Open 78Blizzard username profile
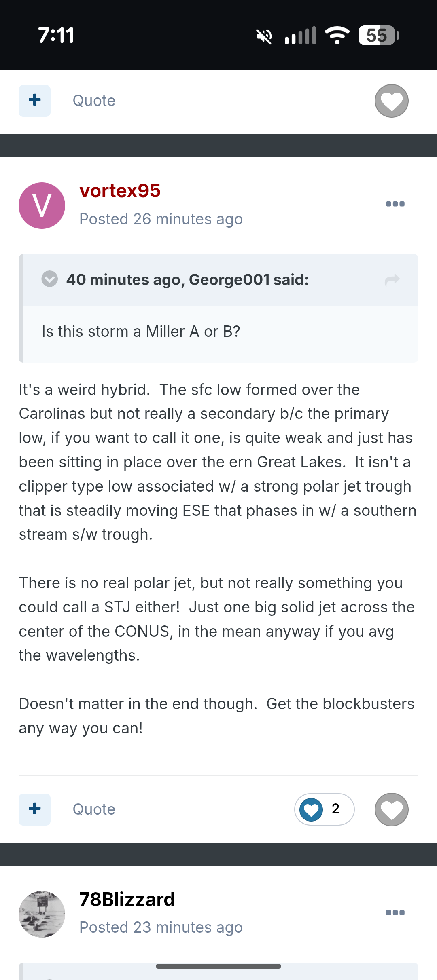437x980 pixels. click(x=127, y=900)
